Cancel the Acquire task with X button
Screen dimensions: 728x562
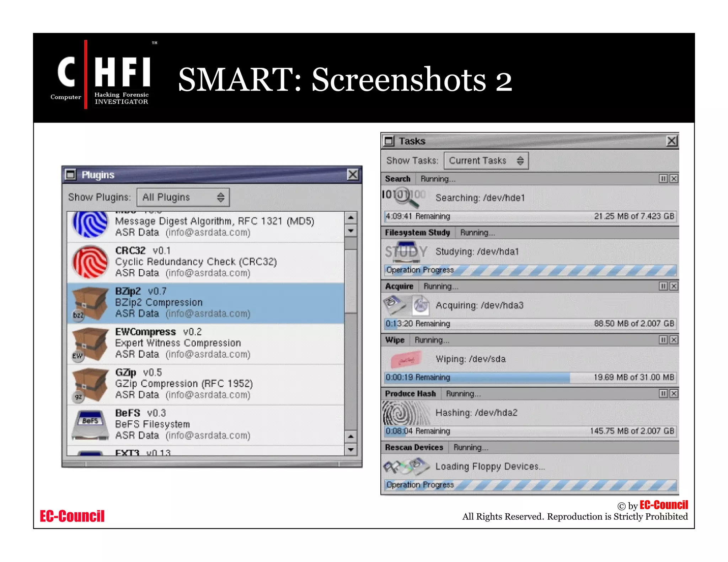coord(674,286)
